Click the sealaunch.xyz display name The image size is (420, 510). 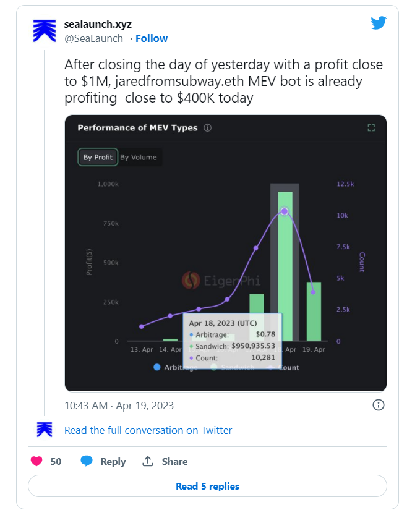[x=98, y=24]
